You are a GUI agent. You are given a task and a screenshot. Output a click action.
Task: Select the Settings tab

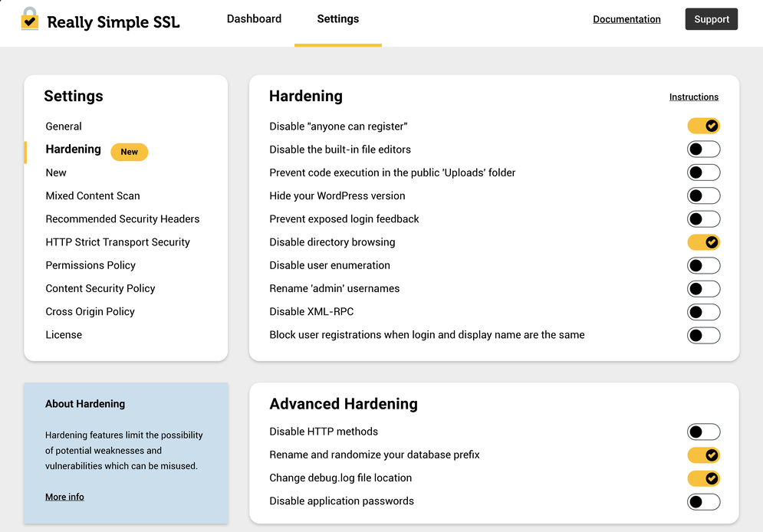[338, 19]
